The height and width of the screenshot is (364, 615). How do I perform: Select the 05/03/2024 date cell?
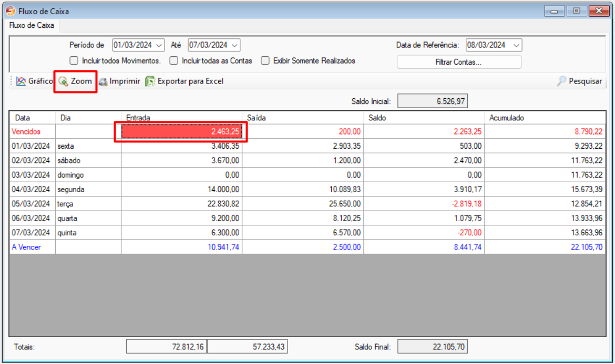click(33, 204)
